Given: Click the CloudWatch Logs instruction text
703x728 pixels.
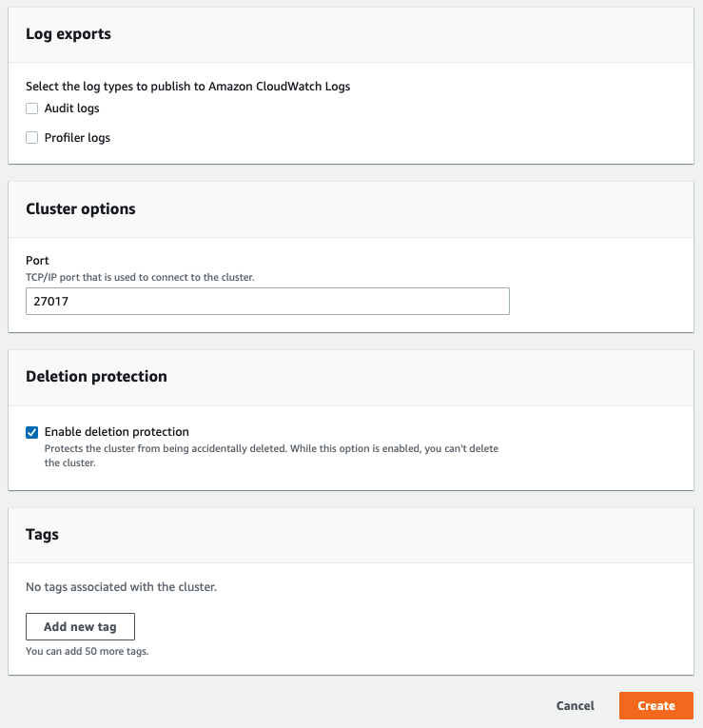Looking at the screenshot, I should 187,87.
